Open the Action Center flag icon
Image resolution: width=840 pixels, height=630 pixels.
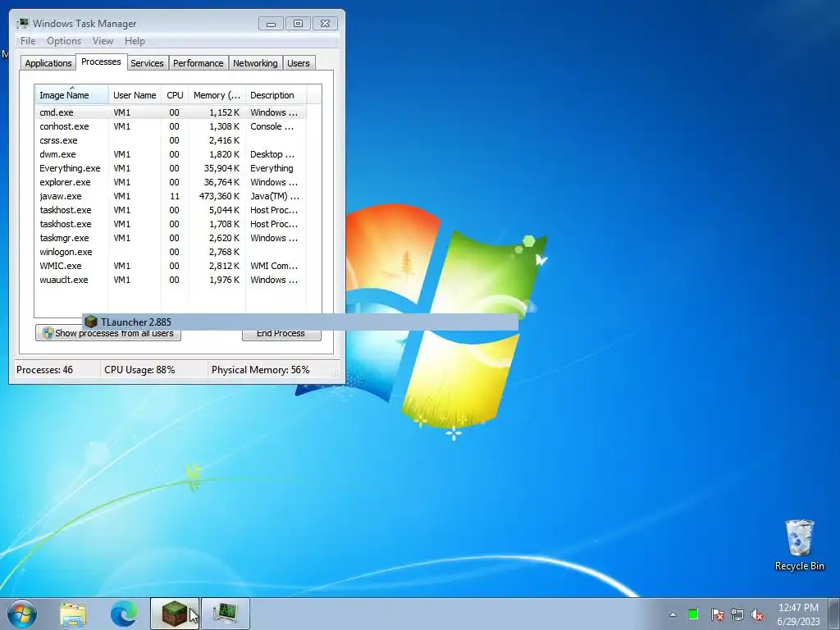[718, 614]
